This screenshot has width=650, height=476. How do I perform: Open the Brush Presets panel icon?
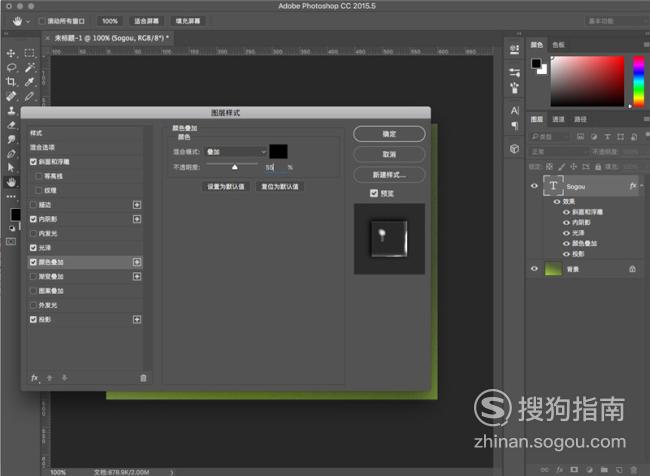[514, 87]
